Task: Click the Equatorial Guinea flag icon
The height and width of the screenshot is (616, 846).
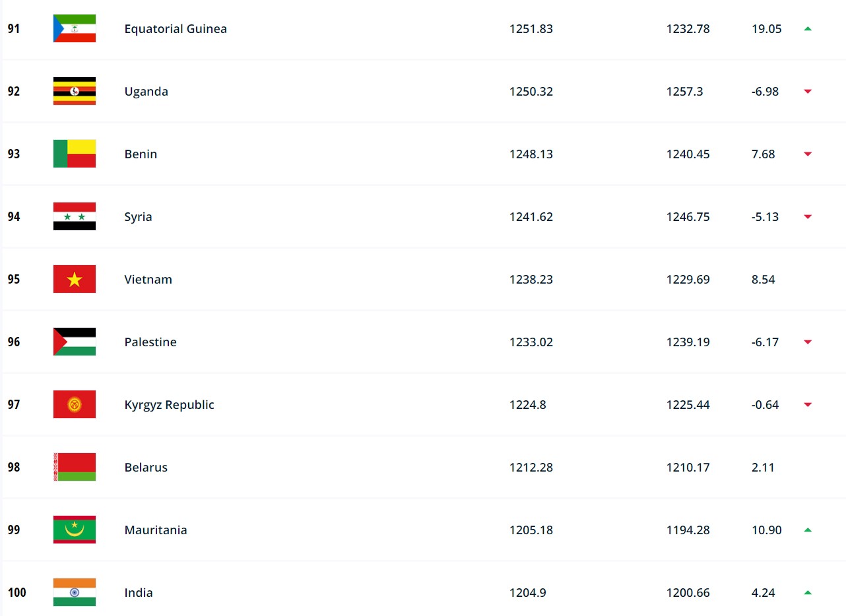Action: pyautogui.click(x=75, y=28)
